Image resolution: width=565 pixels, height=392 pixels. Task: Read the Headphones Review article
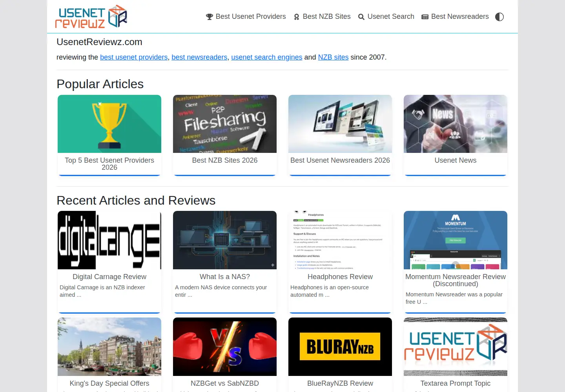340,277
